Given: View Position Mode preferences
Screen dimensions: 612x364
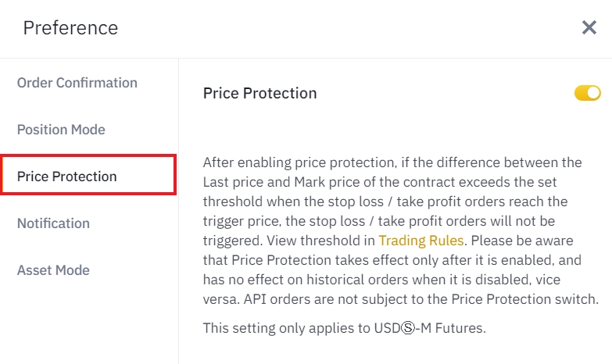Looking at the screenshot, I should tap(61, 130).
